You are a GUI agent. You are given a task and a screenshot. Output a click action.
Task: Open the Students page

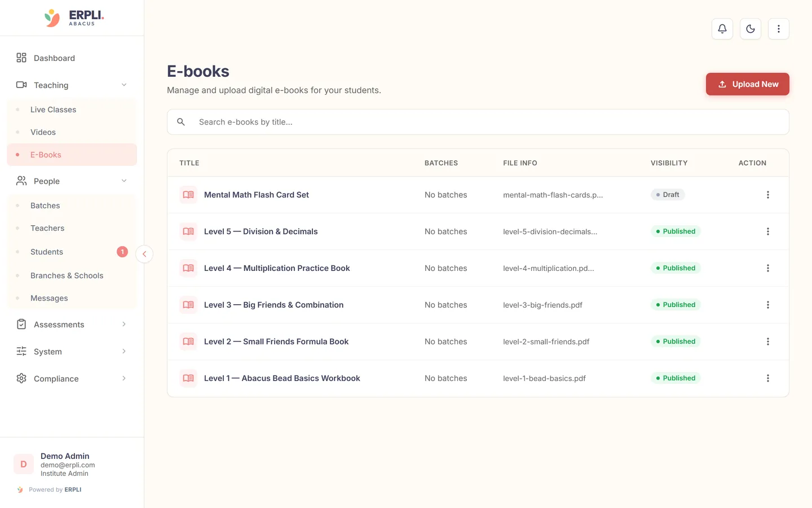coord(72,252)
